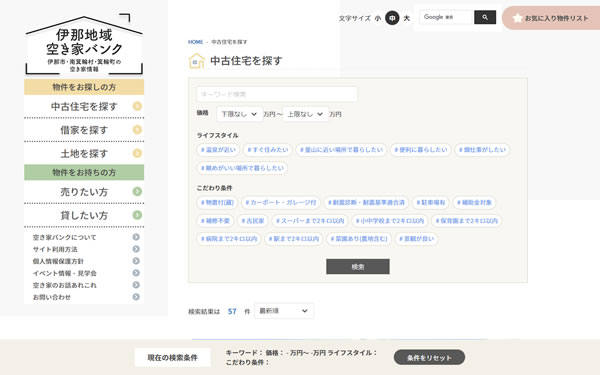
Task: Click gray arrow icon beside 個人情報保護方針
Action: [x=136, y=261]
